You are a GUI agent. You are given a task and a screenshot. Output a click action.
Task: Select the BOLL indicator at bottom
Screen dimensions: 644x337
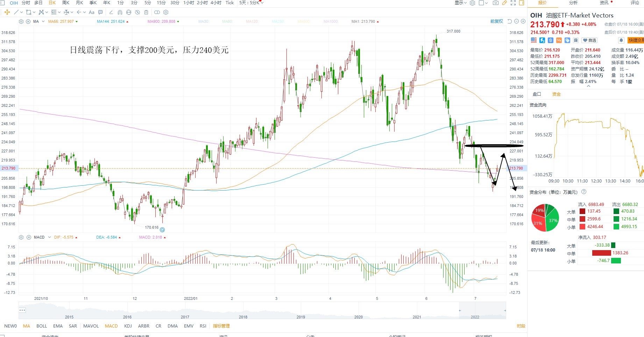click(x=42, y=326)
